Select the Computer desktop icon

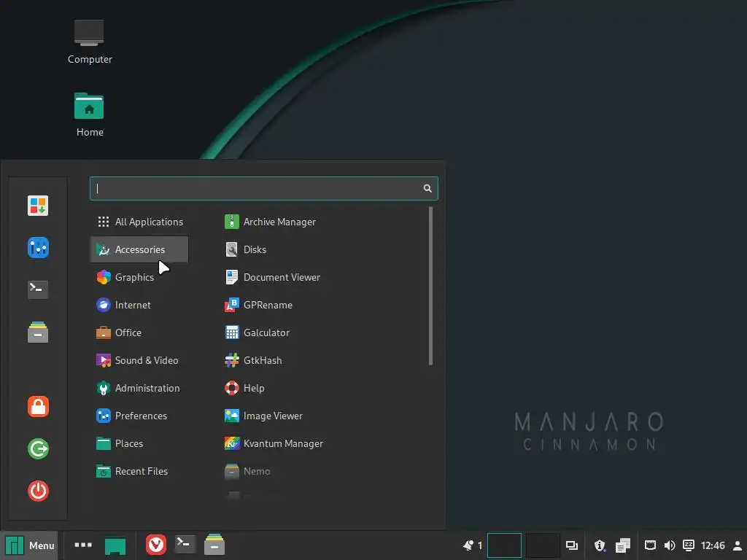tap(90, 42)
